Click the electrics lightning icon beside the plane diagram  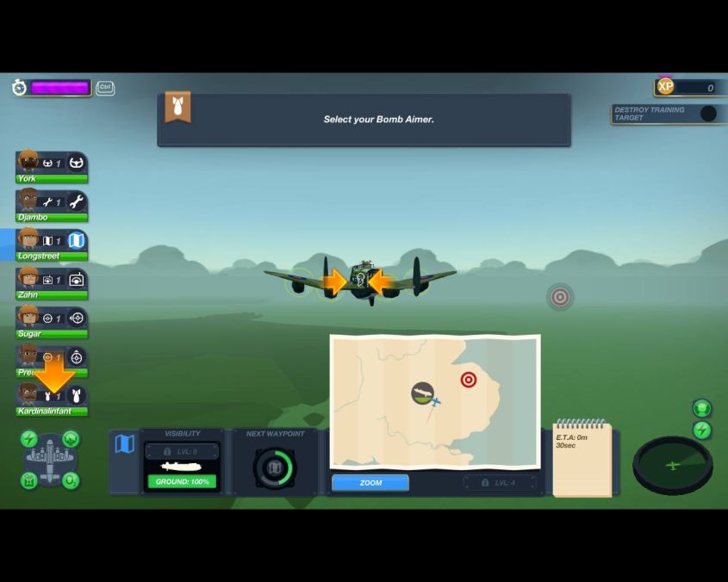pos(29,438)
